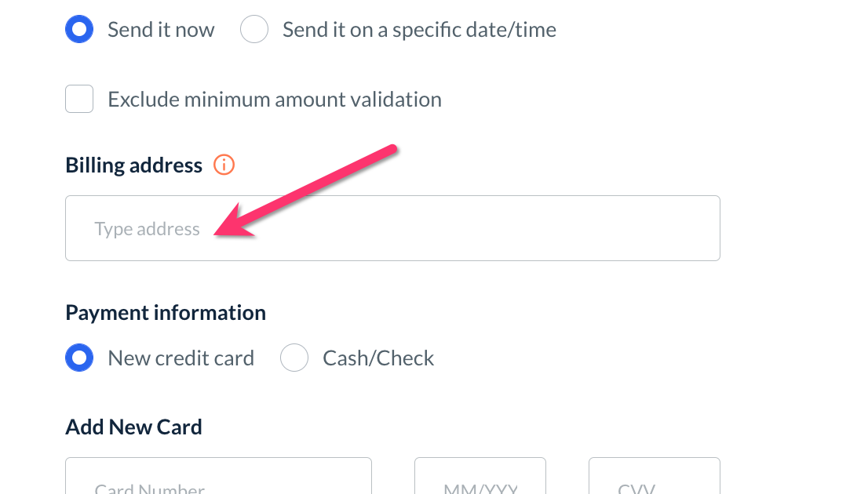Click the 'Add New Card' heading
Viewport: 868px width, 494px height.
[x=133, y=427]
